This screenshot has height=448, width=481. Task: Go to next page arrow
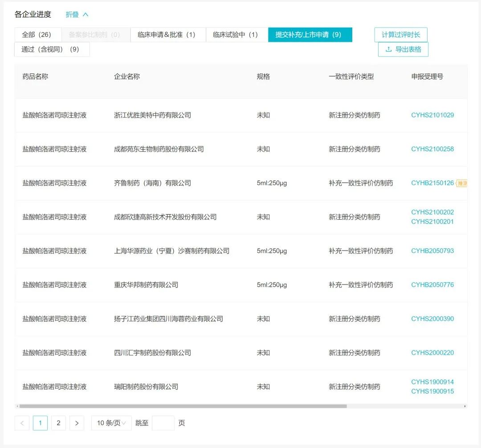coord(77,423)
